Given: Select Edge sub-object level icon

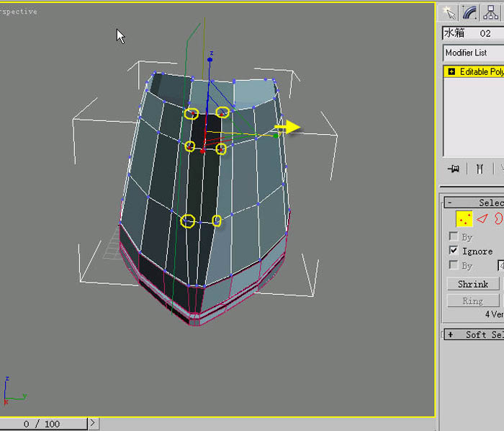Looking at the screenshot, I should 482,219.
